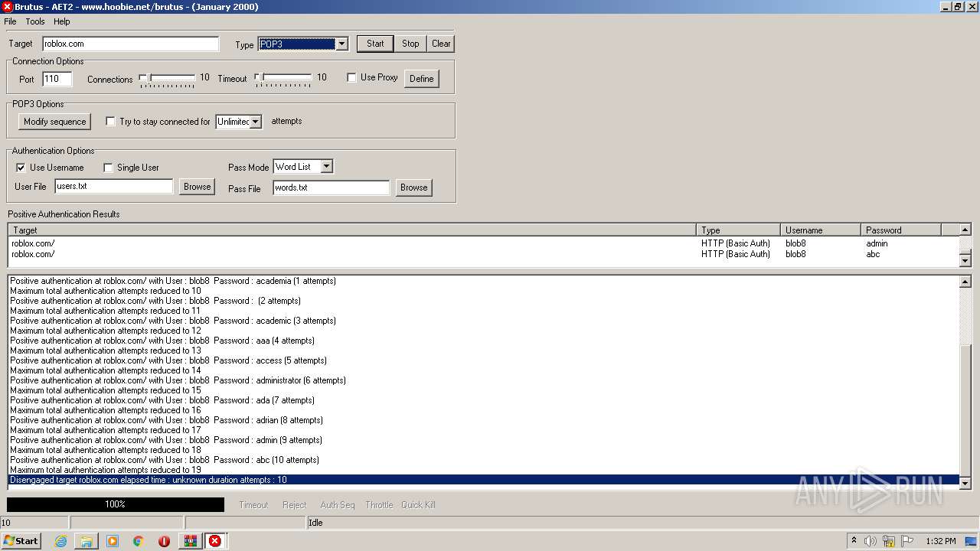980x551 pixels.
Task: Open the Tools menu
Action: point(35,21)
